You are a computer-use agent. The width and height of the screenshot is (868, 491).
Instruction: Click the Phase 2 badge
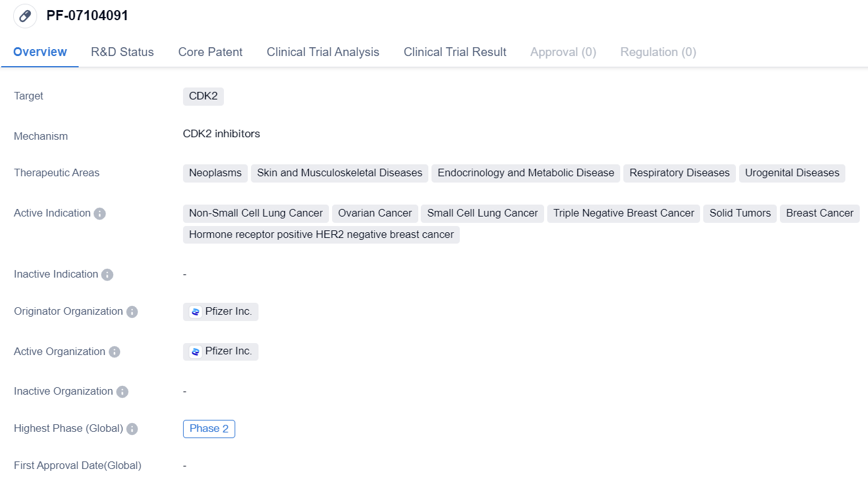[x=209, y=429]
